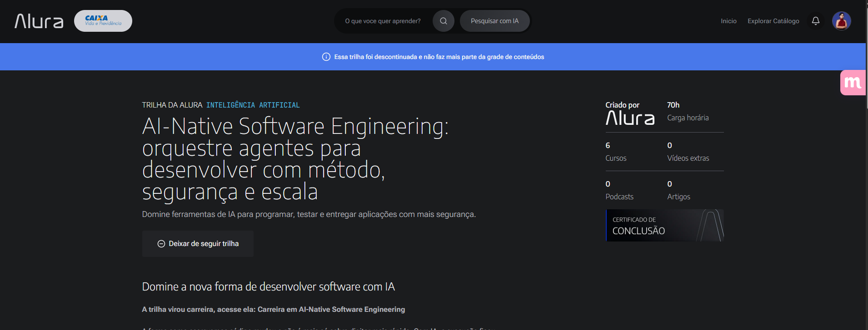
Task: Click the '70h' Carga horária value
Action: point(673,105)
